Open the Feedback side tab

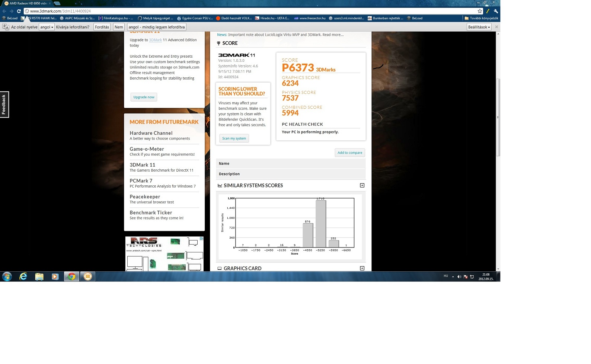tap(4, 104)
